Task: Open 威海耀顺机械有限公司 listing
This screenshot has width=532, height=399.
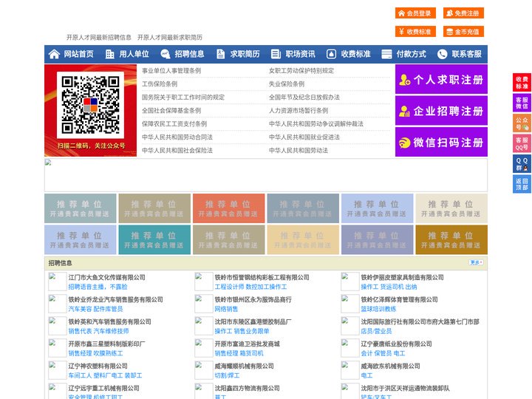Action: coord(245,366)
